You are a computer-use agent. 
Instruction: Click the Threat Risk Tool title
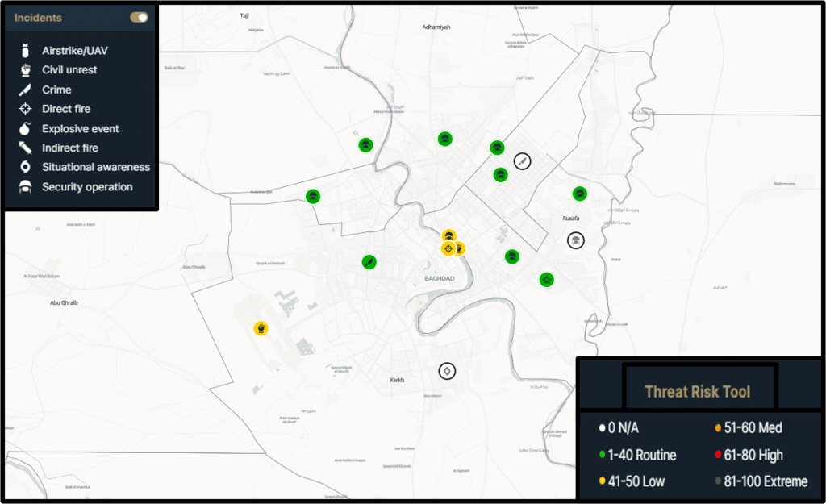click(x=697, y=392)
